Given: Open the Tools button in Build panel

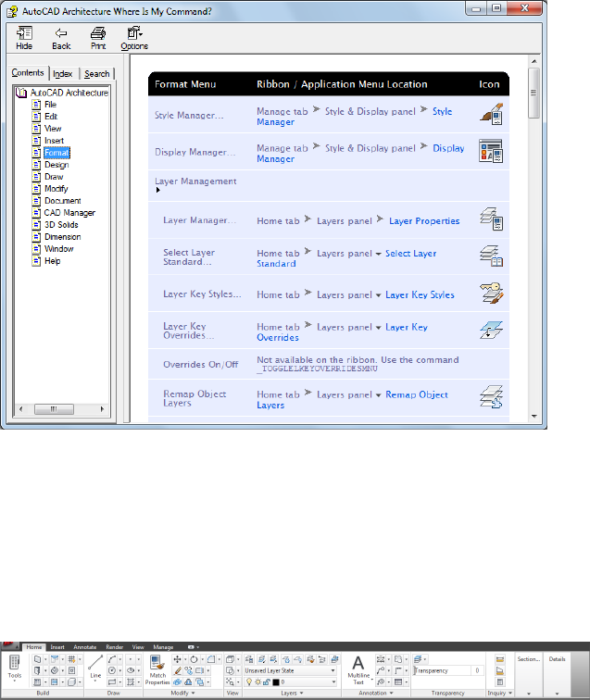Looking at the screenshot, I should [x=14, y=669].
